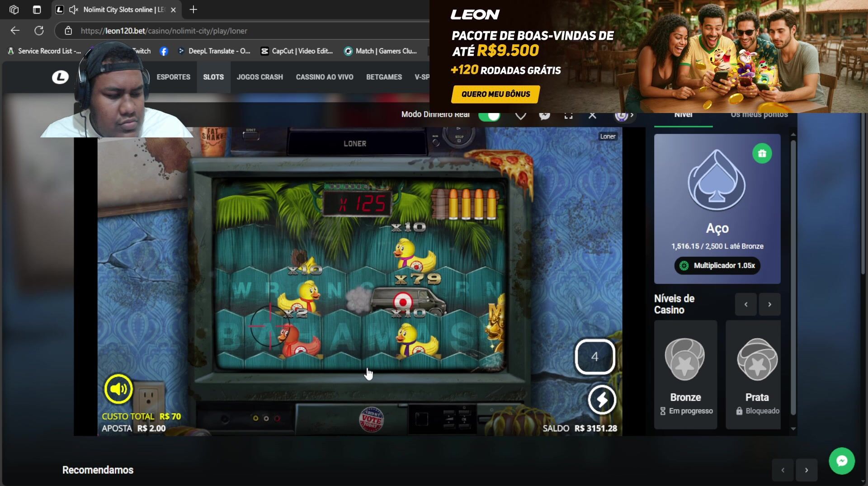Switch to the Nível tab
Screen dimensions: 868x486
[x=683, y=116]
